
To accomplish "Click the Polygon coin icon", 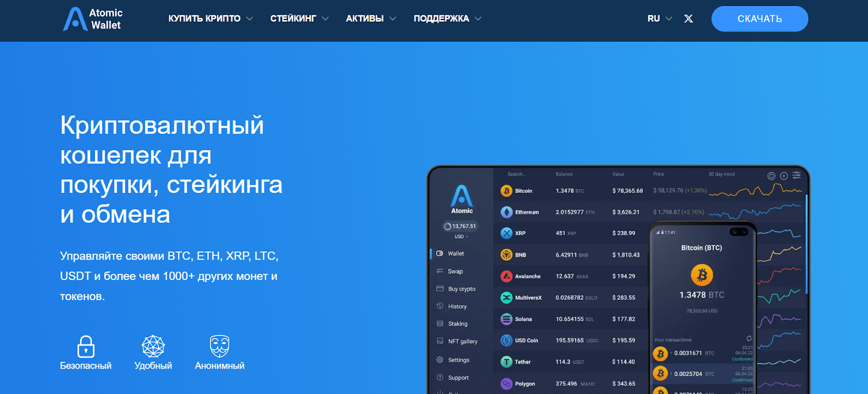I will [x=506, y=384].
